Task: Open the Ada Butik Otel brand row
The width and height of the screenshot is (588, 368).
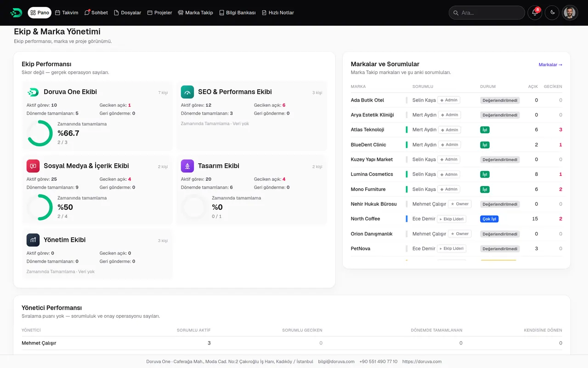Action: (x=456, y=100)
